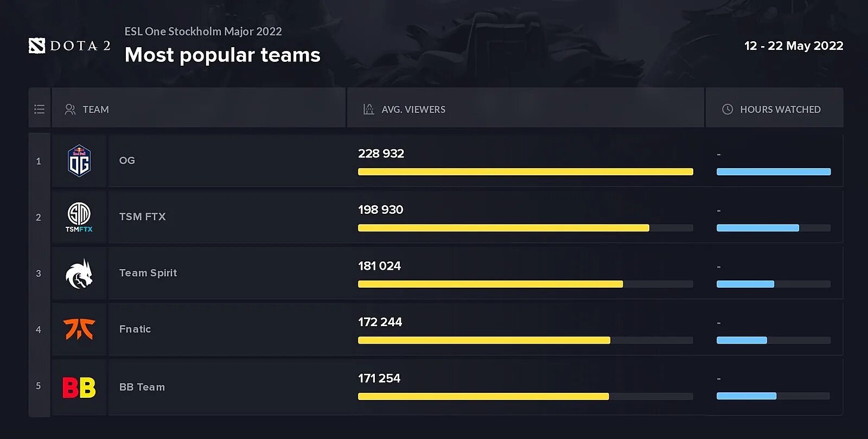Select the Team Spirit dragon logo

(x=79, y=273)
